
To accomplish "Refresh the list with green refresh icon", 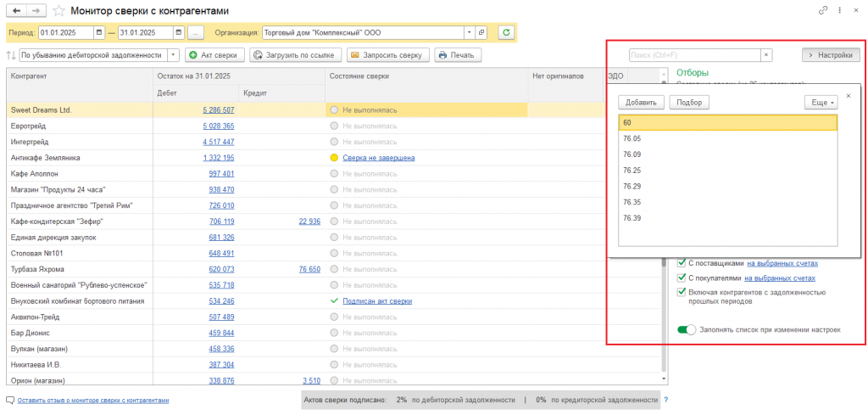I will pyautogui.click(x=506, y=33).
